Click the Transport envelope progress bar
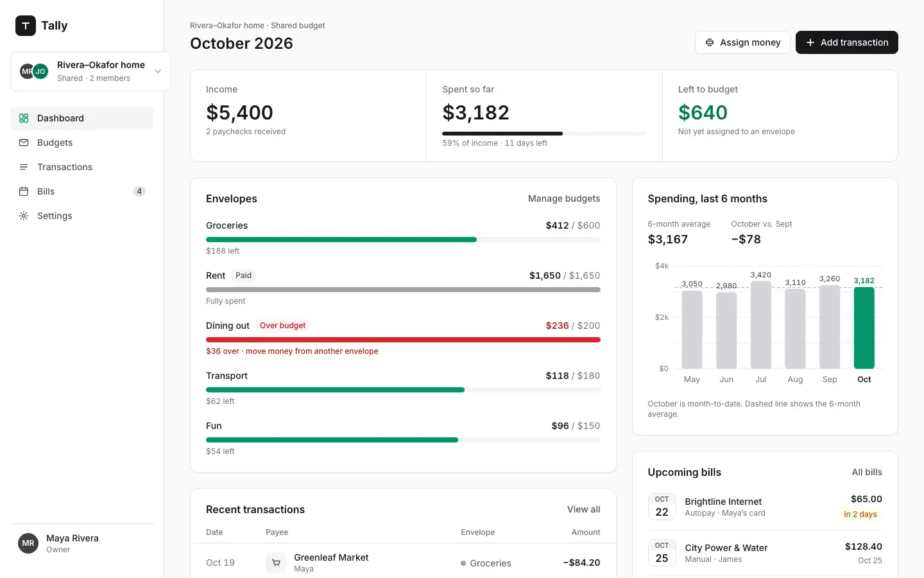 (403, 390)
